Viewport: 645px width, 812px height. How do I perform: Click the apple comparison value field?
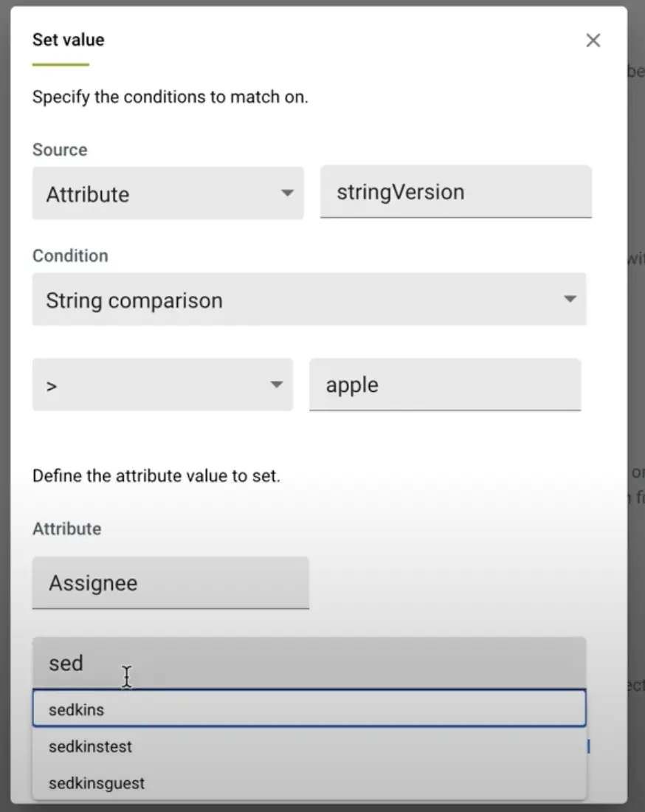[445, 384]
